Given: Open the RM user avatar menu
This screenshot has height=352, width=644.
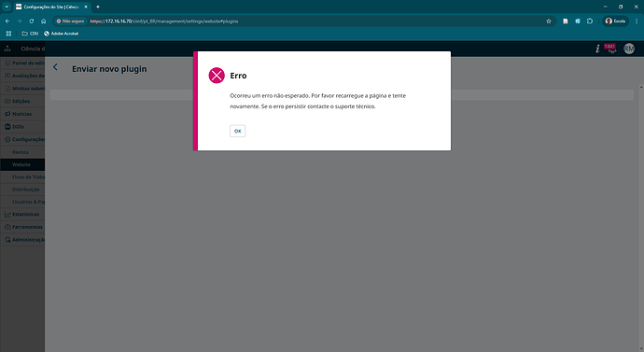Looking at the screenshot, I should (629, 49).
